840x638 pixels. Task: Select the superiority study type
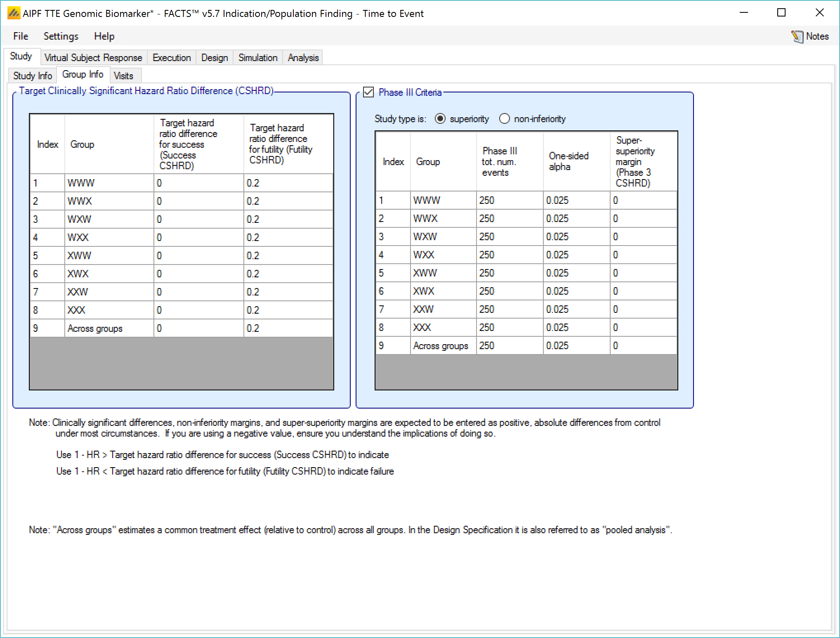click(x=440, y=119)
